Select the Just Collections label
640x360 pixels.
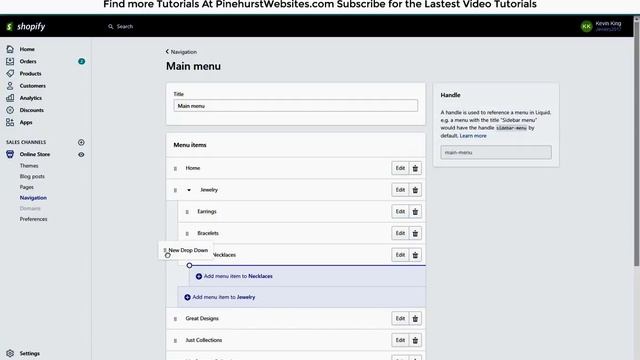204,340
